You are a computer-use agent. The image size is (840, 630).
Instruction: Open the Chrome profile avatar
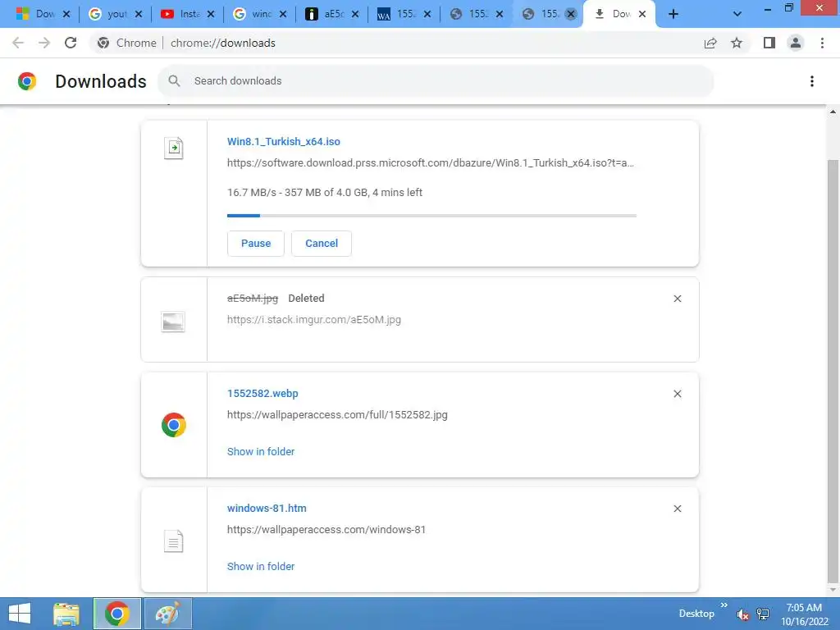[796, 43]
